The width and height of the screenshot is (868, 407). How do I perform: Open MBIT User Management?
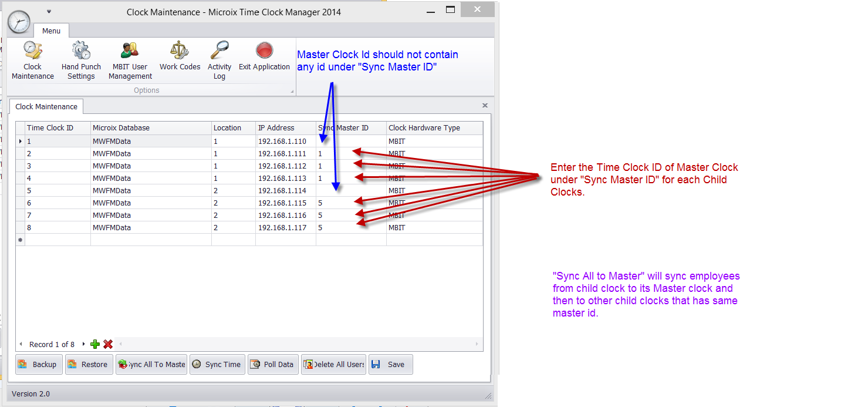click(130, 60)
